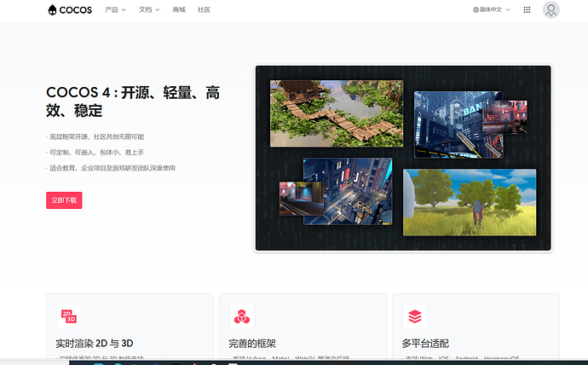Click the 立即下载 button
Screen dimensions: 588x365
[x=64, y=200]
